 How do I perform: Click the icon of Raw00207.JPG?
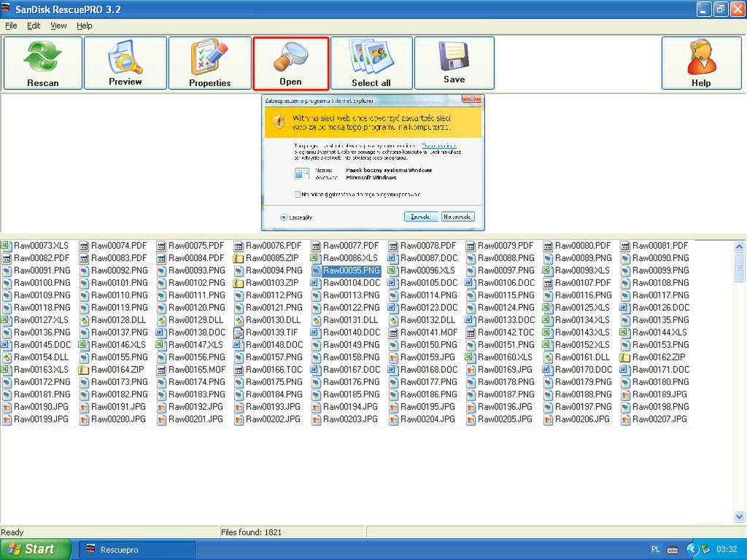624,419
